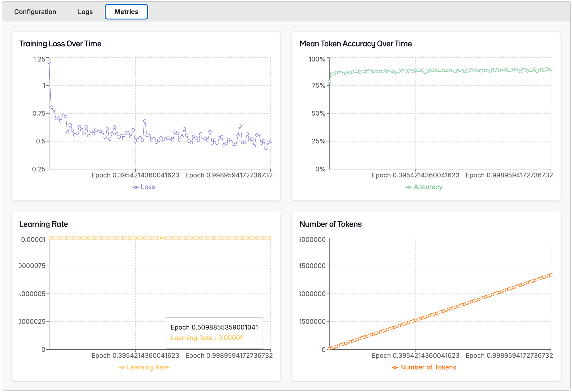Click the Training Loss Over Time title
This screenshot has height=392, width=572.
click(60, 44)
